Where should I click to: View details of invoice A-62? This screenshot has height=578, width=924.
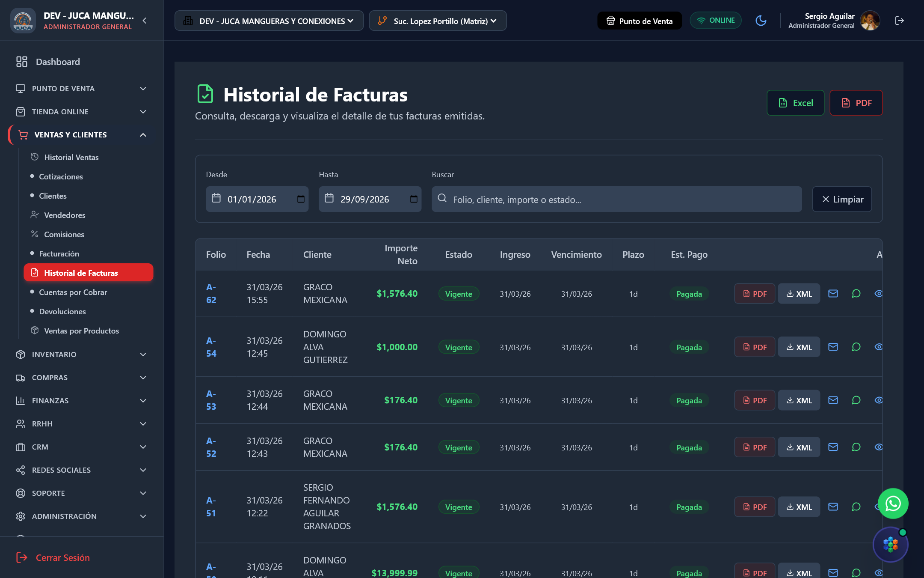(x=878, y=294)
